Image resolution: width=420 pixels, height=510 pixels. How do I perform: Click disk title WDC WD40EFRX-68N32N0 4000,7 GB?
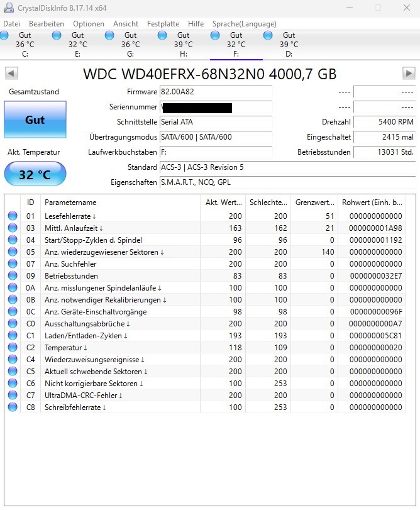click(209, 74)
